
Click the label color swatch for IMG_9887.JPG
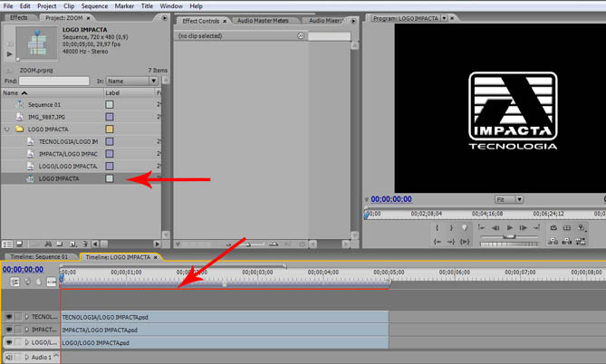tap(110, 117)
